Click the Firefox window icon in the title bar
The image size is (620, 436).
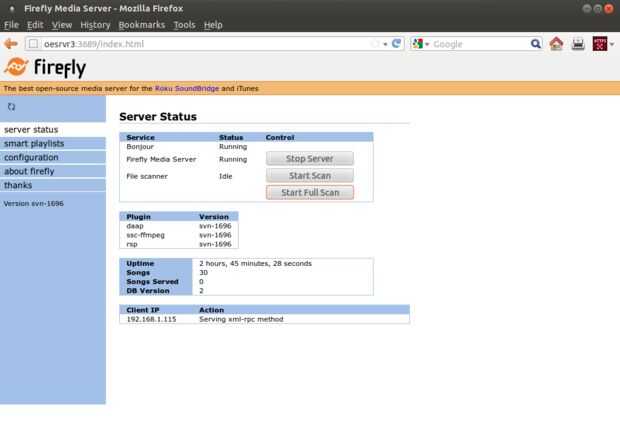(x=12, y=8)
